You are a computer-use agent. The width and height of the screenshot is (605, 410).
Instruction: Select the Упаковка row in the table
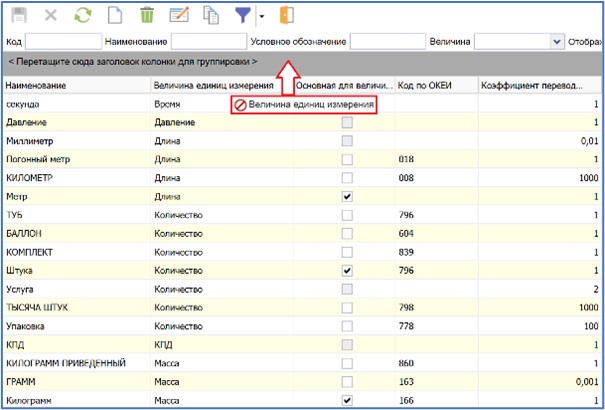tap(30, 326)
